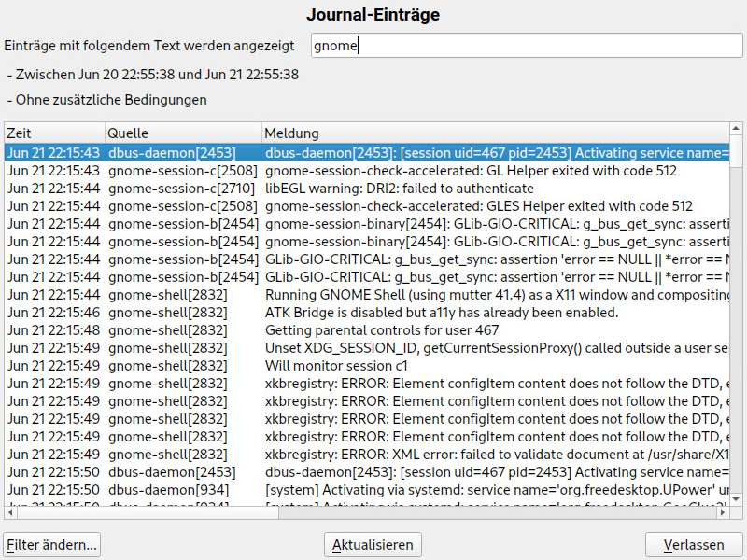
Task: Click the vertical scrollbar thumb of the list
Action: (736, 151)
